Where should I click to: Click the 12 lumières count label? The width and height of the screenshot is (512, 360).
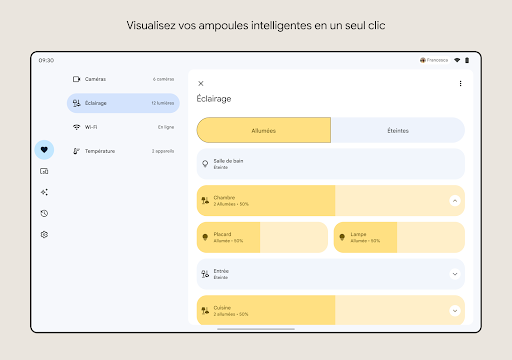[x=163, y=103]
